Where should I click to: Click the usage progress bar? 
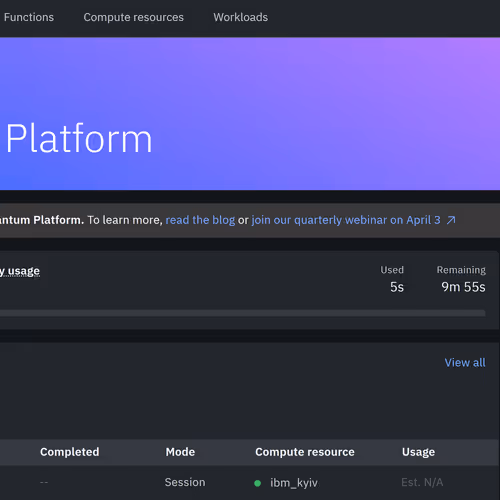pos(243,313)
